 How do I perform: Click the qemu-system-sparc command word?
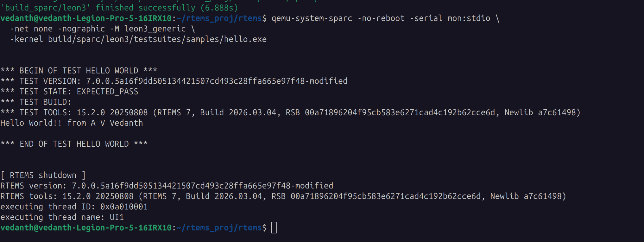(x=312, y=18)
